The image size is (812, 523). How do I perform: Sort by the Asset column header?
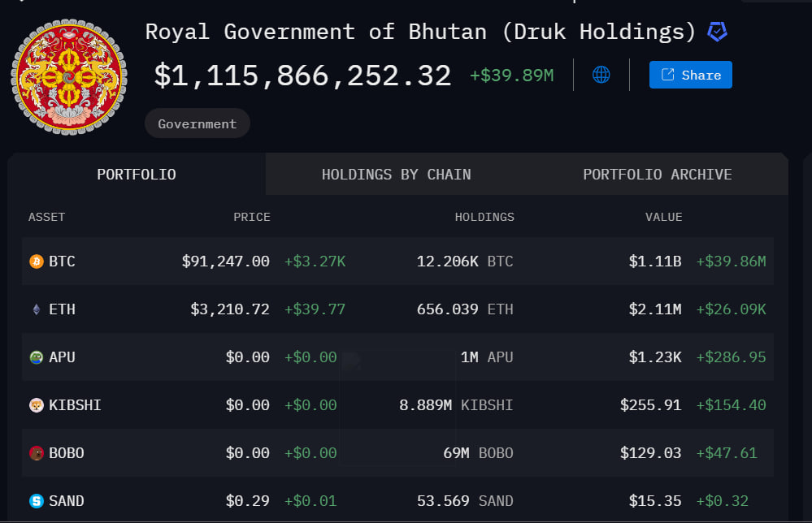46,217
